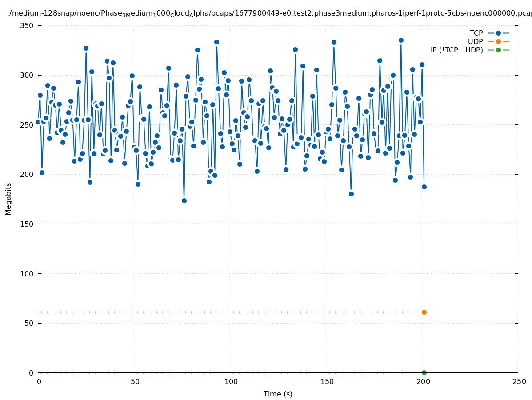Click the orange UDP endpoint on the plot
This screenshot has width=532, height=400.
pyautogui.click(x=424, y=312)
